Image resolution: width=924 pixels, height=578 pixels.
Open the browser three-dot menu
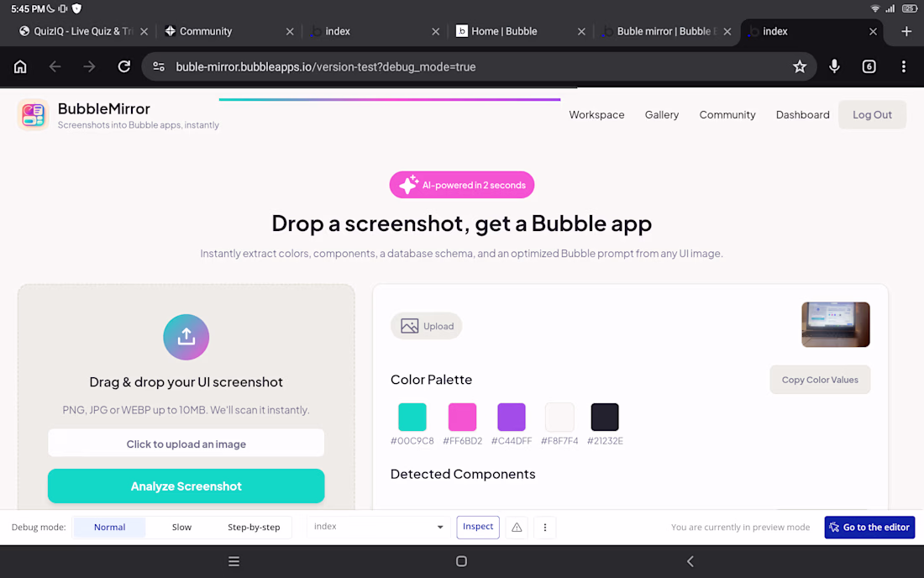click(903, 66)
